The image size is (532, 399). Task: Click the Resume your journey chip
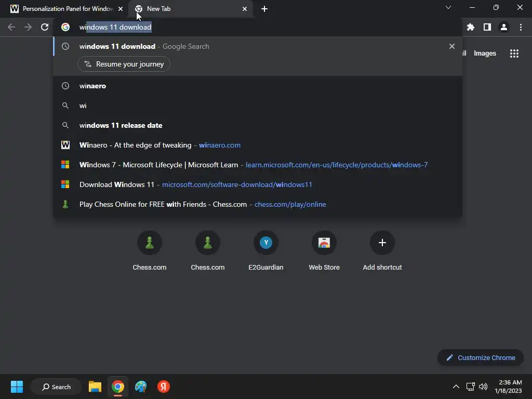124,64
